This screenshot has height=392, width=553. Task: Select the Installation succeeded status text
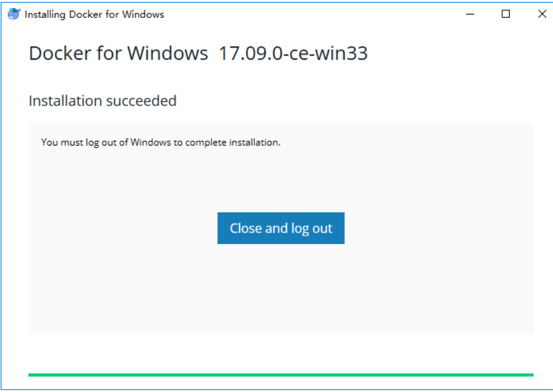point(102,101)
